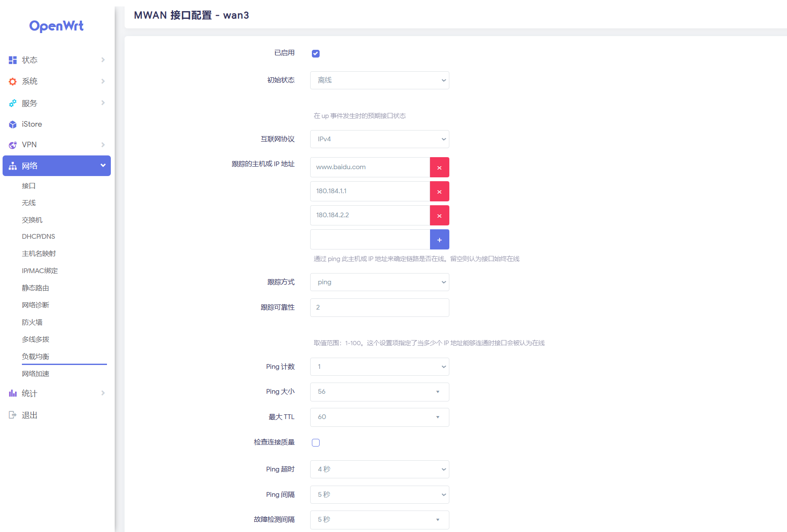Open the 互联网协议 IPv4 dropdown

pos(379,139)
